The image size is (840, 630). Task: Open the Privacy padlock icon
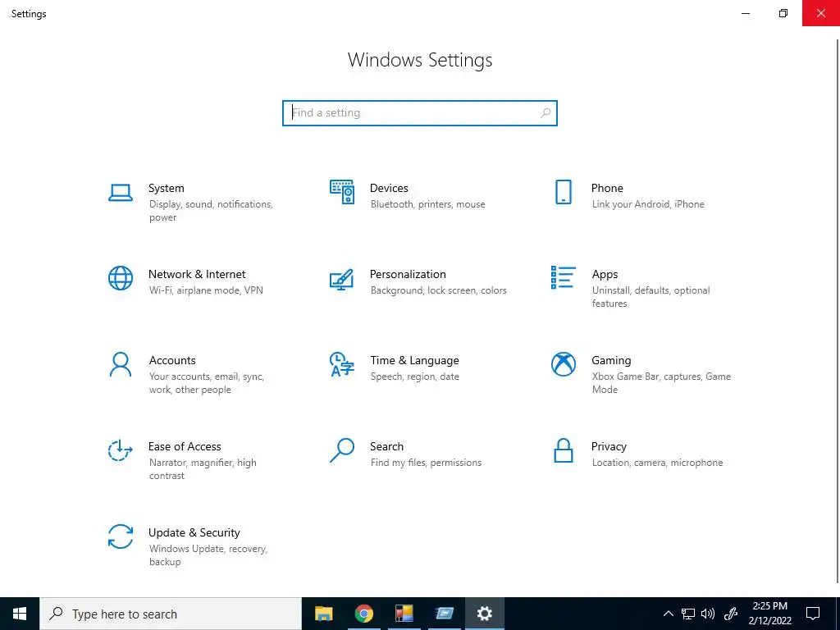point(563,450)
